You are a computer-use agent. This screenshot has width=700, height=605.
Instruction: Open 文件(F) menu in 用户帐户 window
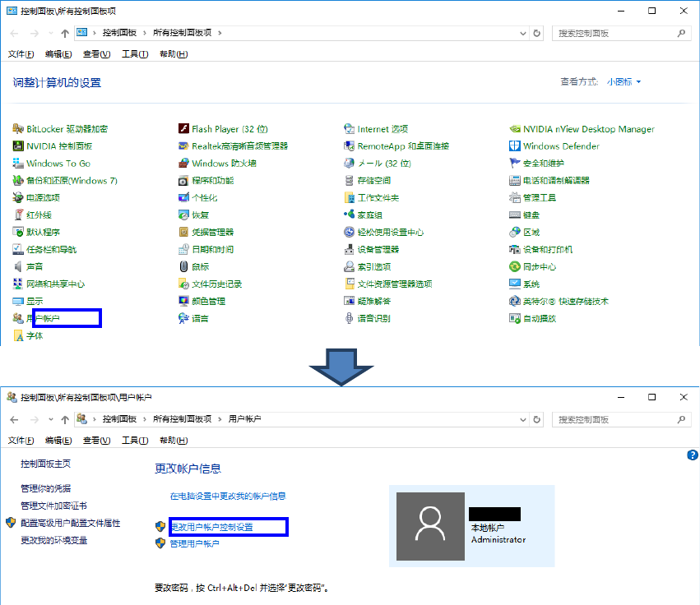click(21, 441)
